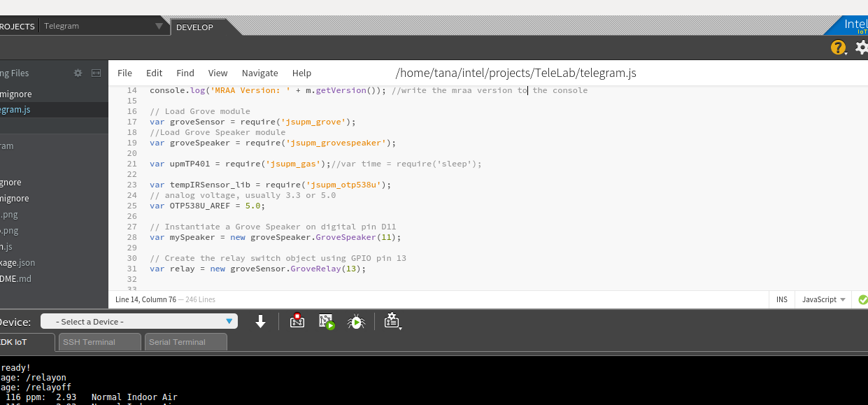Open the Help menu

tap(301, 73)
